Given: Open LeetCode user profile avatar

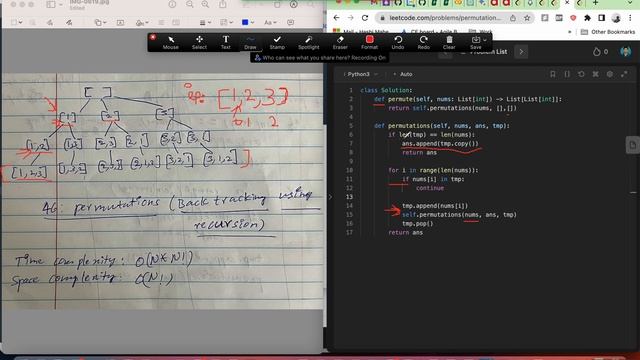Looking at the screenshot, I should 625,52.
